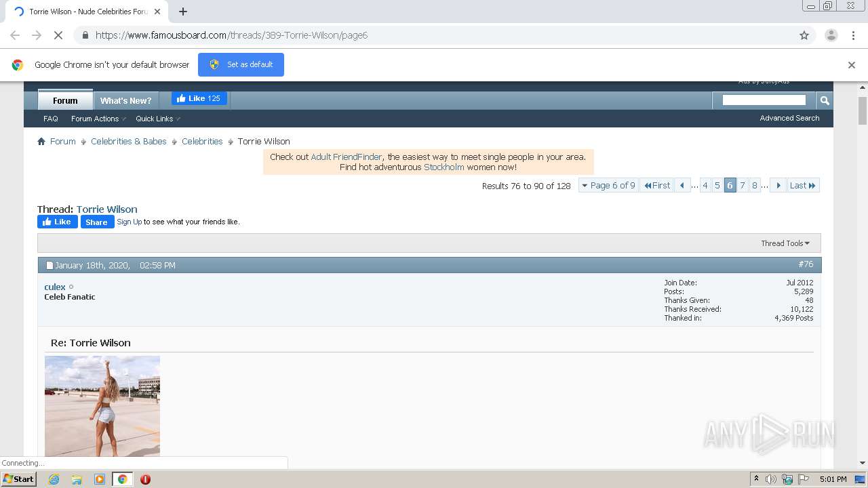This screenshot has height=488, width=868.
Task: Go to next page arrow
Action: pyautogui.click(x=778, y=185)
